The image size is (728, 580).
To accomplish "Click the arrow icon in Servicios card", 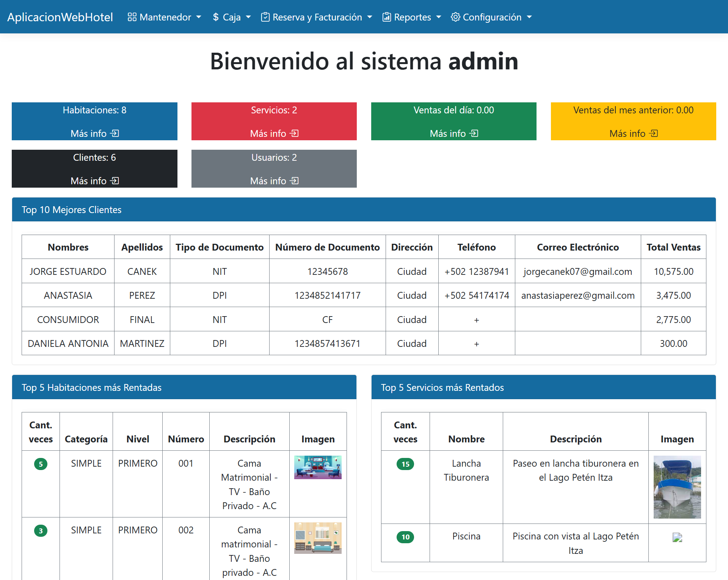I will tap(294, 133).
